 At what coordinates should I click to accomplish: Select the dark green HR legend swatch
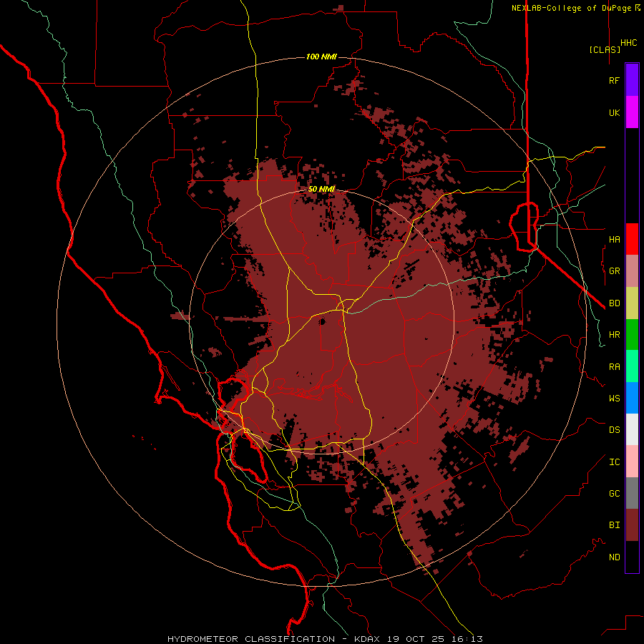(632, 335)
